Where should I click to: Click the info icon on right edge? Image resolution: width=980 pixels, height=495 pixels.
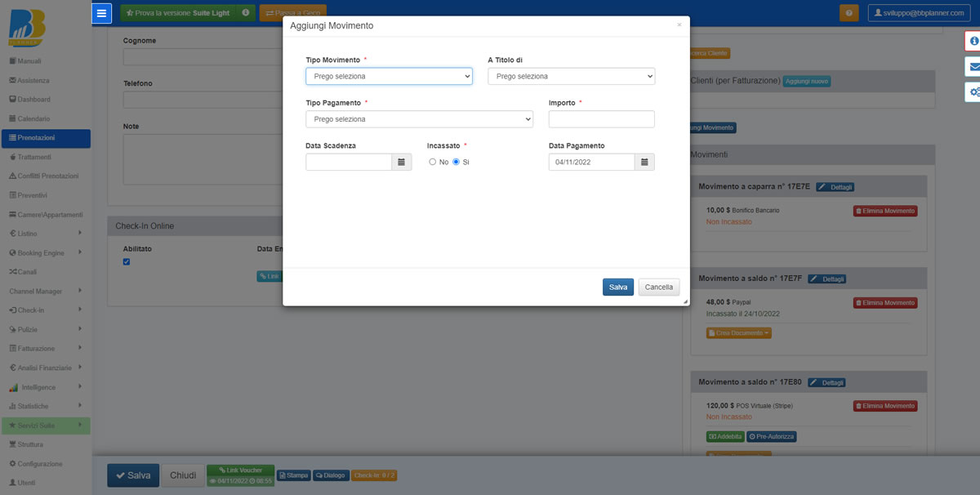tap(973, 41)
